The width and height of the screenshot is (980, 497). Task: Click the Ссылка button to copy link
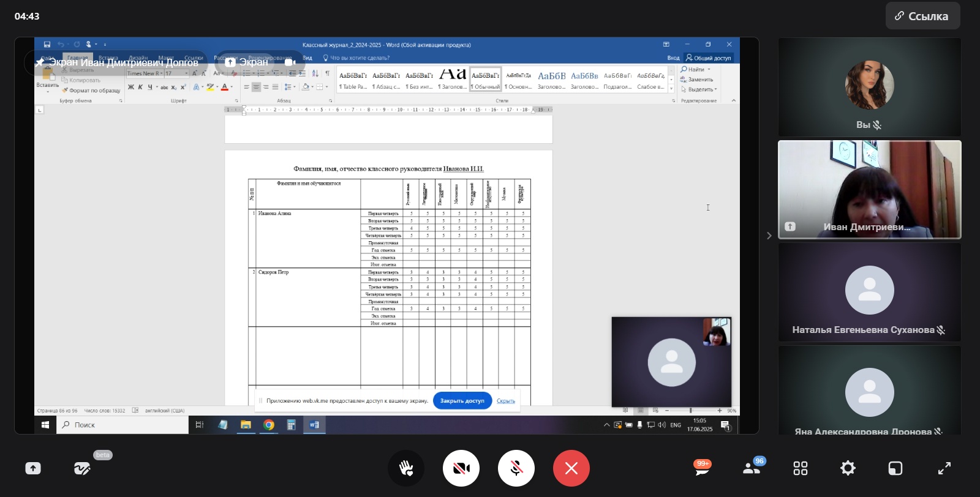pos(922,17)
